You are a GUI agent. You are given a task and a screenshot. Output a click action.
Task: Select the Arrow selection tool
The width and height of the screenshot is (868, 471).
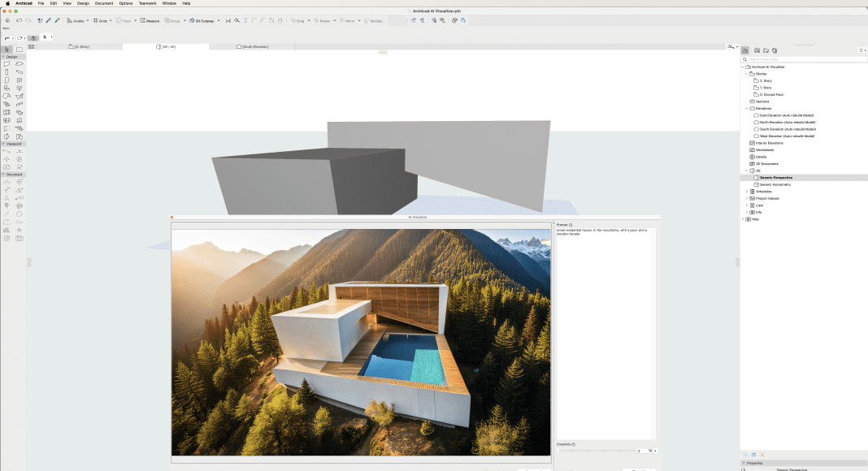click(x=7, y=50)
